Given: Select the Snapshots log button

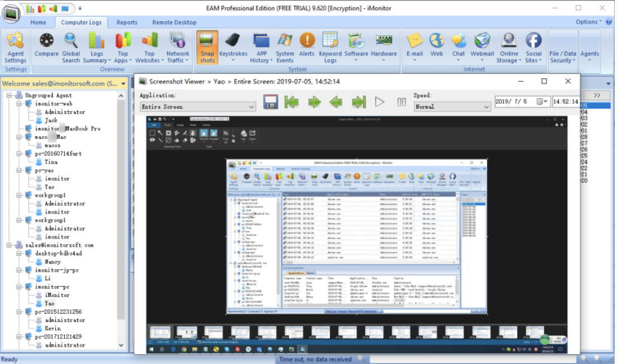Looking at the screenshot, I should 207,48.
